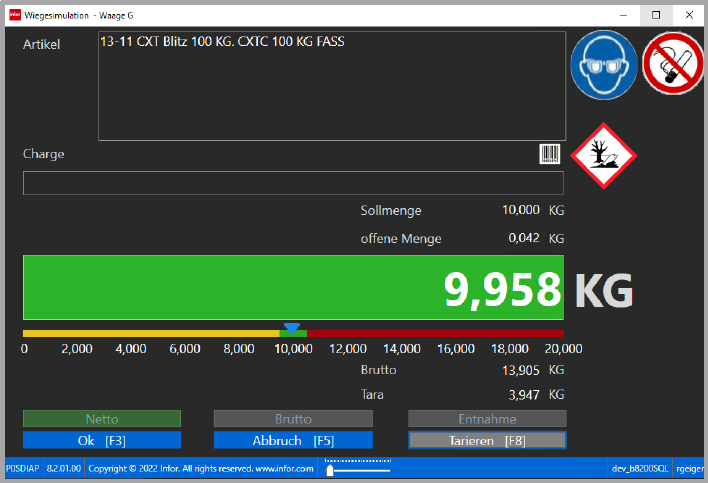This screenshot has width=708, height=483.
Task: Click into the Charge input field
Action: pos(293,183)
